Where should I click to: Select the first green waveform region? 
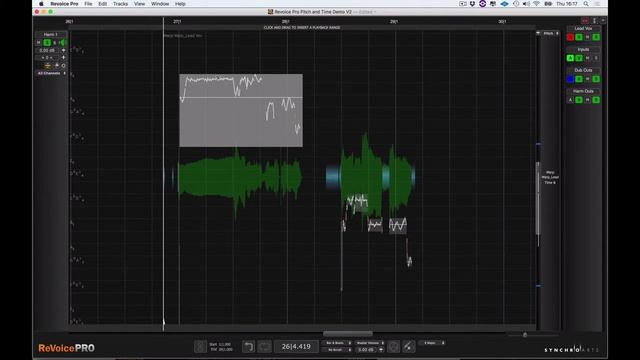(x=240, y=178)
